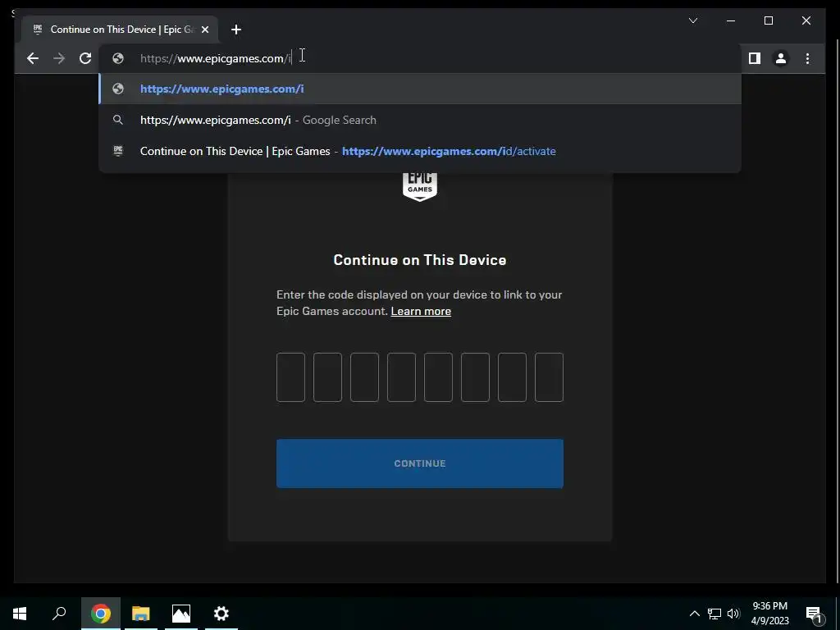This screenshot has height=630, width=840.
Task: Click the second code digit box
Action: 327,377
